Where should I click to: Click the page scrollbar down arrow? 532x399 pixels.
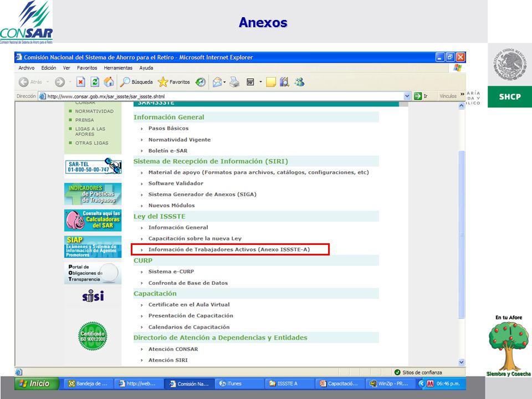[462, 362]
